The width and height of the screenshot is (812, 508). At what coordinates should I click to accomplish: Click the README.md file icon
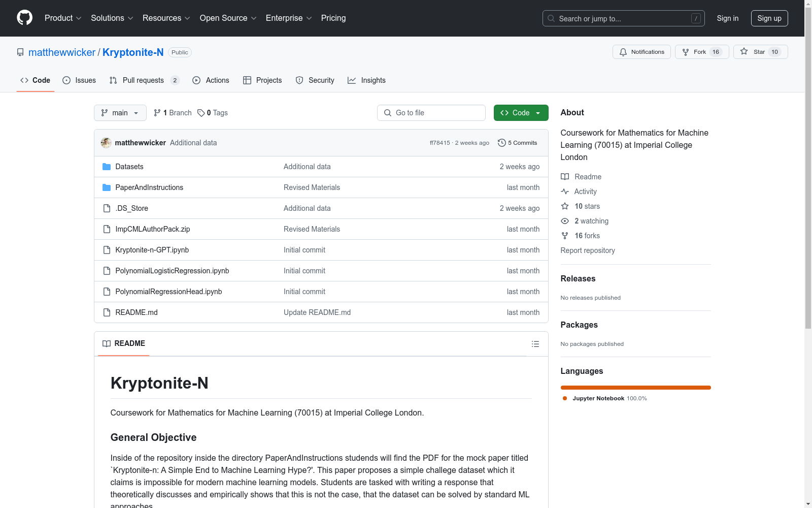(107, 312)
